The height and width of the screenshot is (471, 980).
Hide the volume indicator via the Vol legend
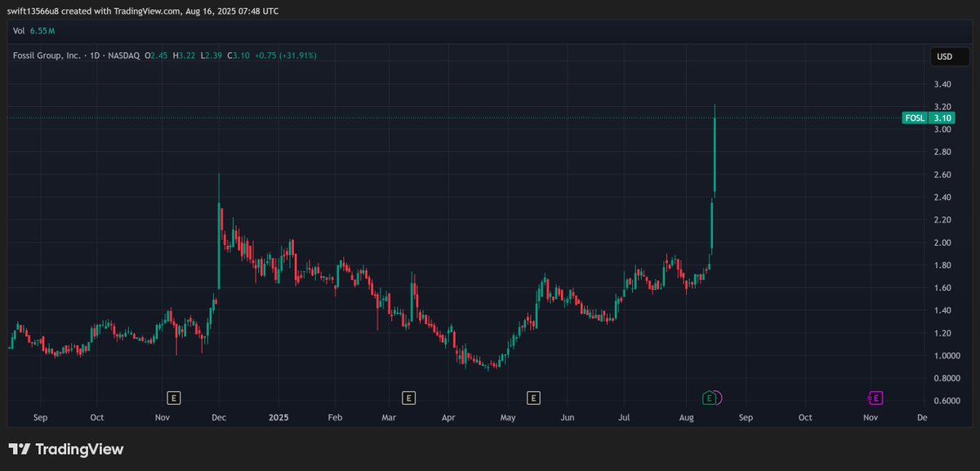tap(18, 30)
